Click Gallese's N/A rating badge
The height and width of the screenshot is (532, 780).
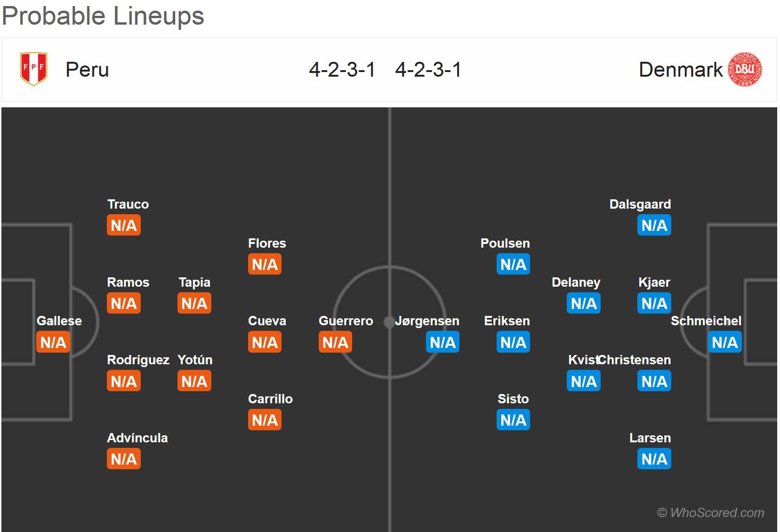(x=53, y=342)
